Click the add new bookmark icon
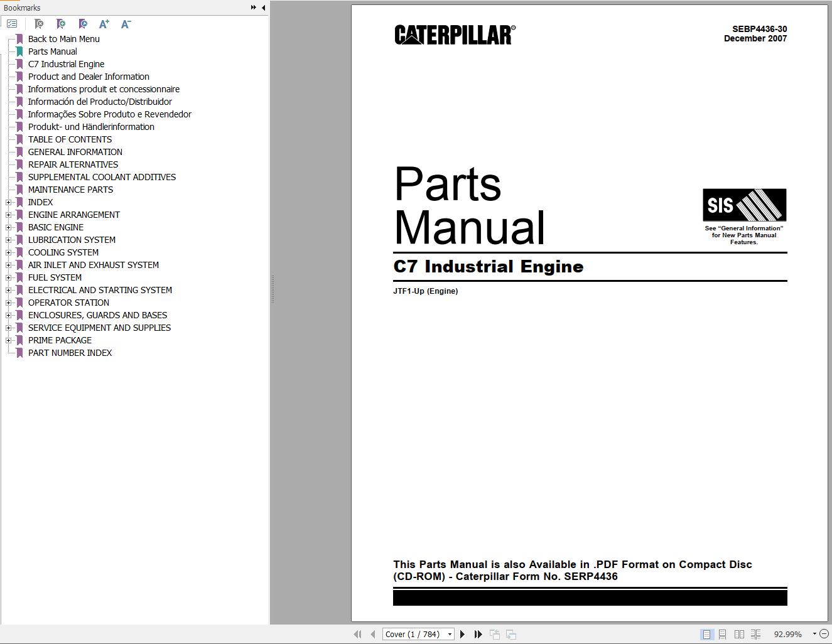 click(x=61, y=23)
